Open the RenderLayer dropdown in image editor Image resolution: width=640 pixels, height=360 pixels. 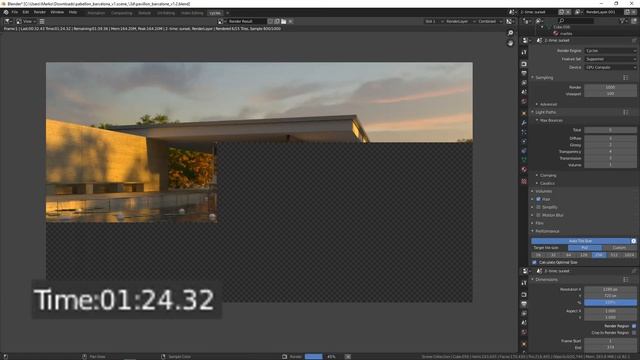pyautogui.click(x=460, y=21)
